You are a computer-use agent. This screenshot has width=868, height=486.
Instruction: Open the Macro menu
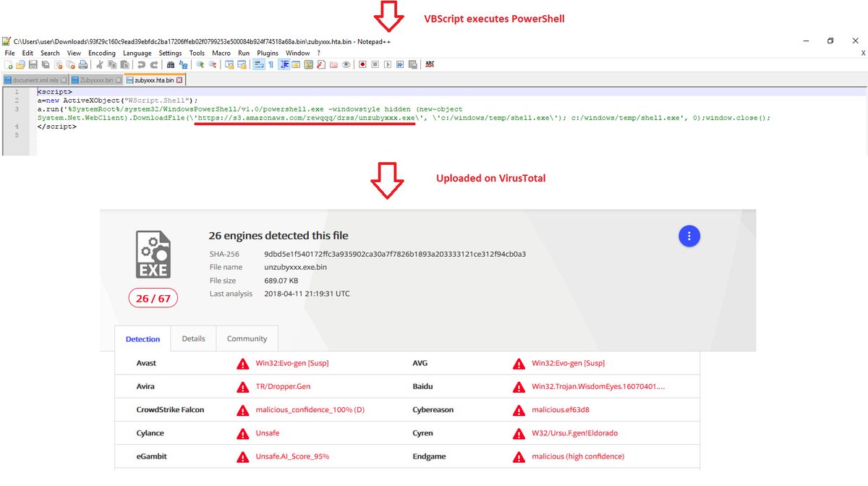tap(221, 54)
